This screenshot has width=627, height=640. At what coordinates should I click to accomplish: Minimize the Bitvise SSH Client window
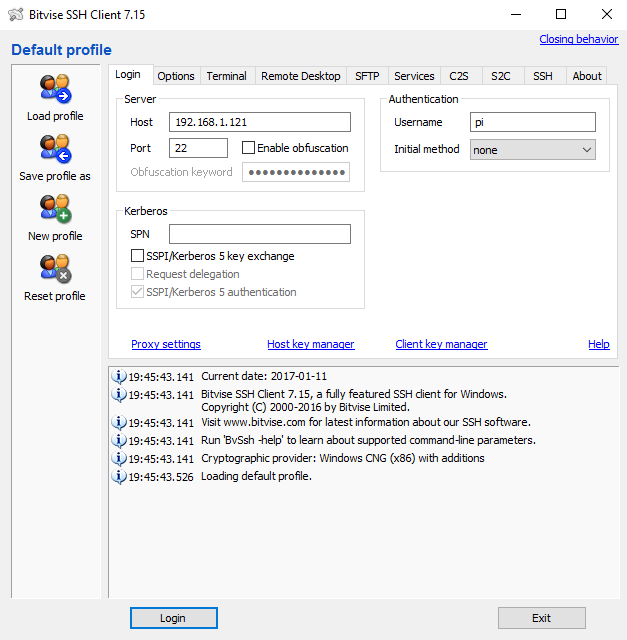pyautogui.click(x=516, y=15)
